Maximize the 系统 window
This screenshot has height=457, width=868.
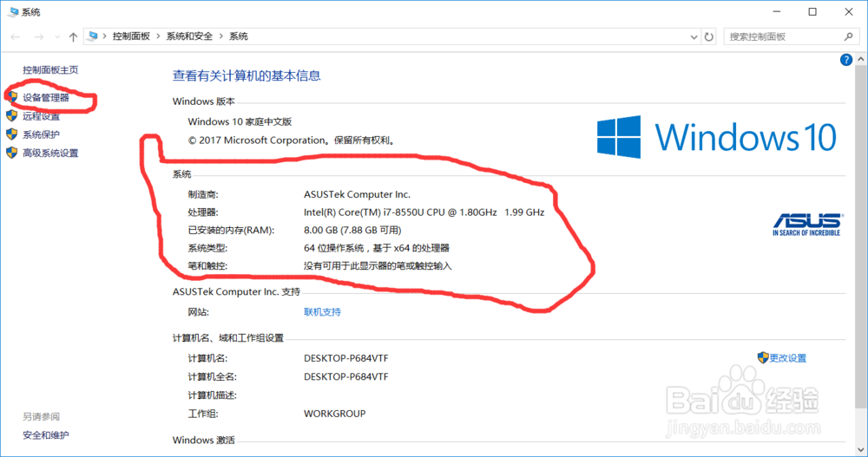click(812, 11)
